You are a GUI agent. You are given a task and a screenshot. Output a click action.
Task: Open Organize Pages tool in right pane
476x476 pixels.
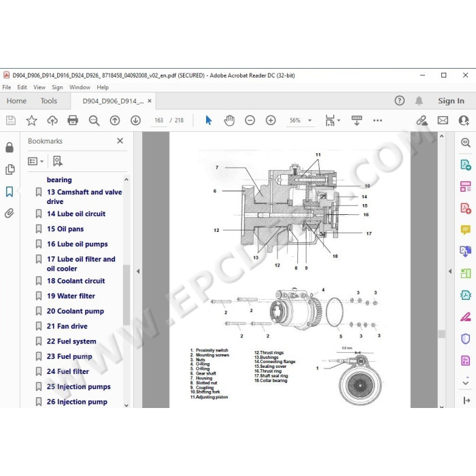(466, 186)
